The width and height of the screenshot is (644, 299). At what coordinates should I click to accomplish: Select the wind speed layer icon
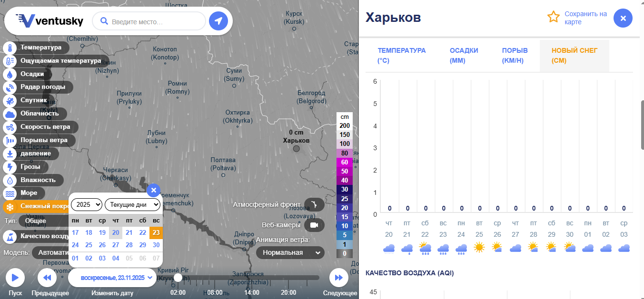coord(10,127)
